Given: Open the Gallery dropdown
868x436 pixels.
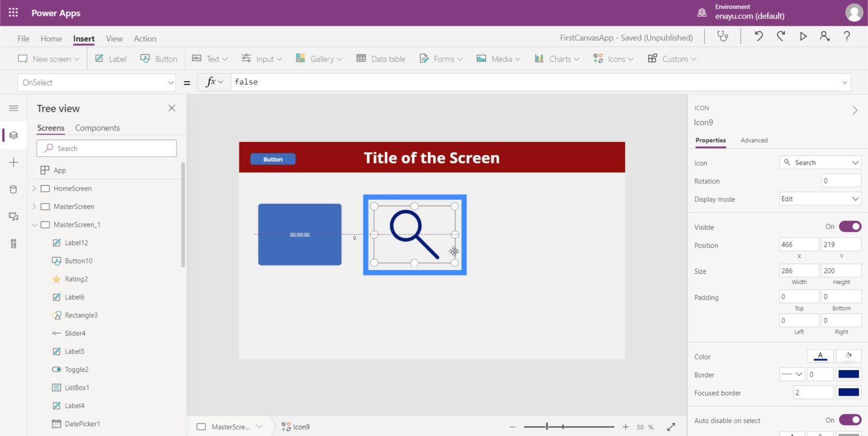Looking at the screenshot, I should 319,59.
